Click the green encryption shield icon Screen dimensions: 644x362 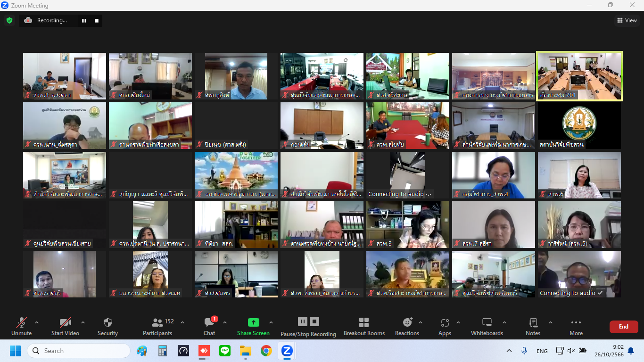(9, 20)
